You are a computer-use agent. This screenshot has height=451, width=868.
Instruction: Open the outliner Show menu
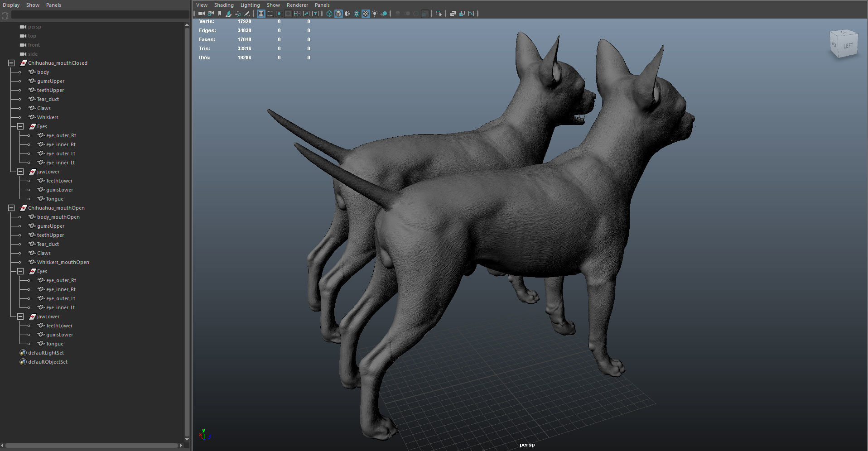coord(33,5)
